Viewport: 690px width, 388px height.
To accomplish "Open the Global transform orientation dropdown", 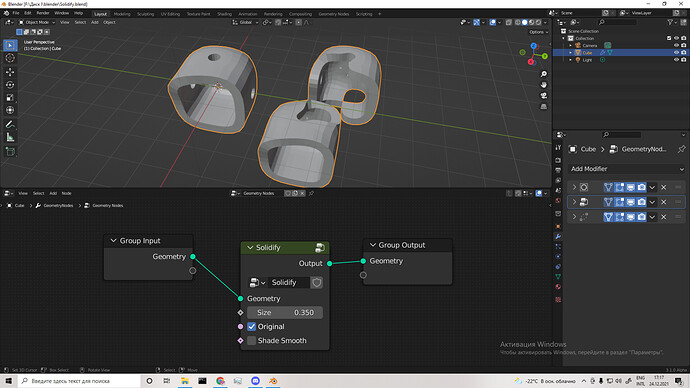I will 246,22.
